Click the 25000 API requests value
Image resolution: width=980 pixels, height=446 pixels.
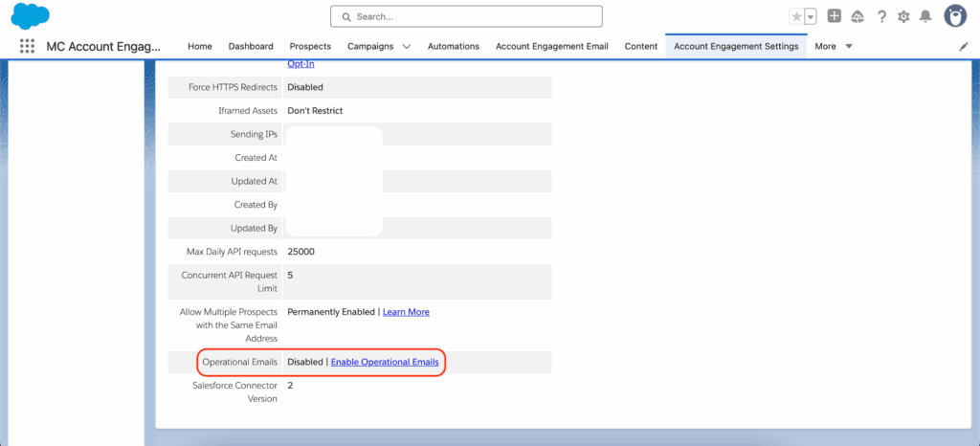[301, 252]
